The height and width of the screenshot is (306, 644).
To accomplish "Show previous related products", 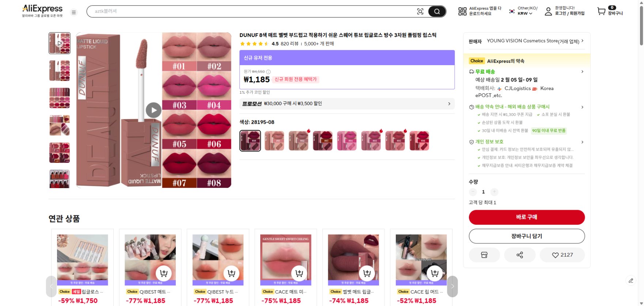I will [x=51, y=286].
